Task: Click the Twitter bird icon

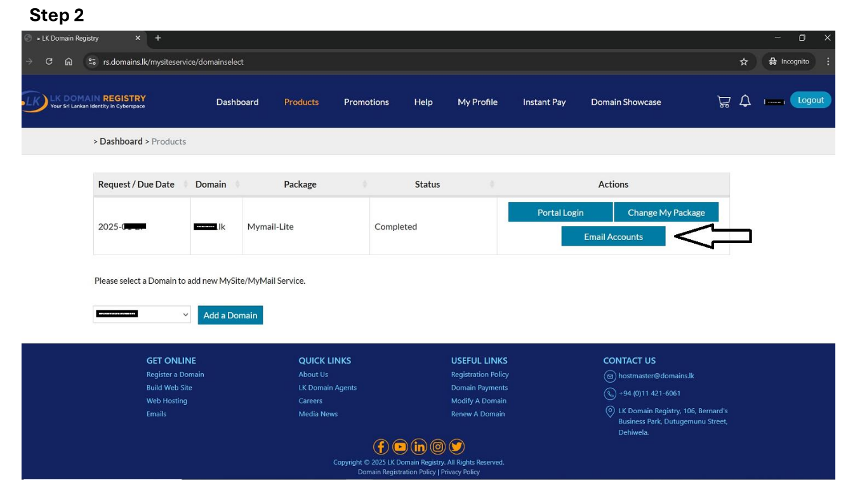Action: click(456, 446)
